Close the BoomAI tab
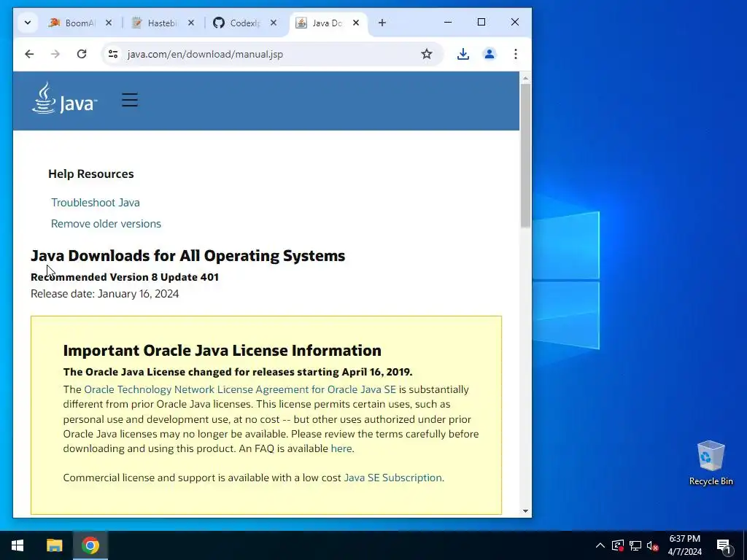 click(x=109, y=23)
